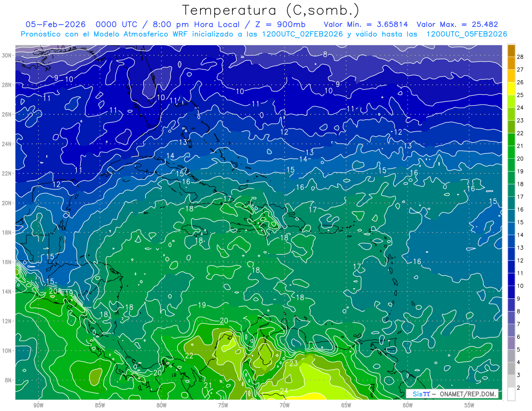Click the "23" contour label on the map
Image resolution: width=532 pixels, height=411 pixels.
[x=293, y=364]
